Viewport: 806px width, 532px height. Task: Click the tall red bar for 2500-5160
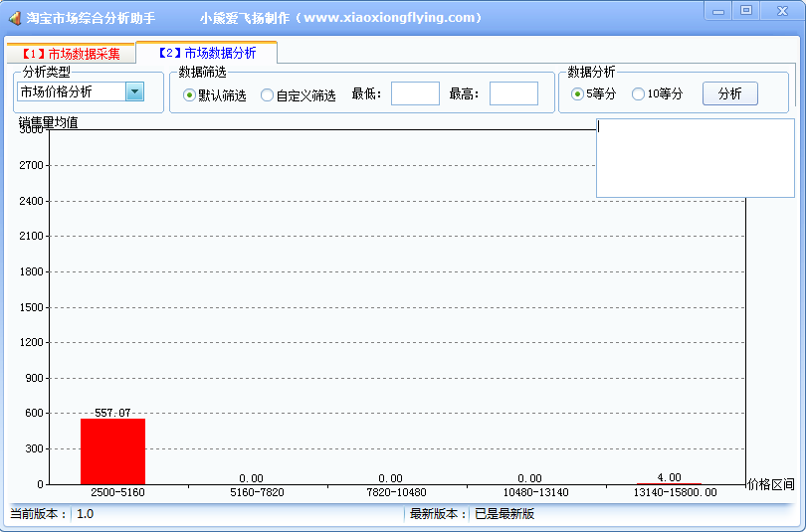tap(112, 451)
